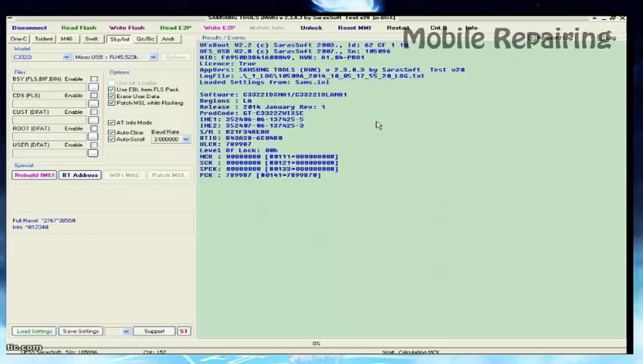Image resolution: width=643 pixels, height=364 pixels.
Task: Browse for the USER (DFAT) file
Action: (x=93, y=153)
